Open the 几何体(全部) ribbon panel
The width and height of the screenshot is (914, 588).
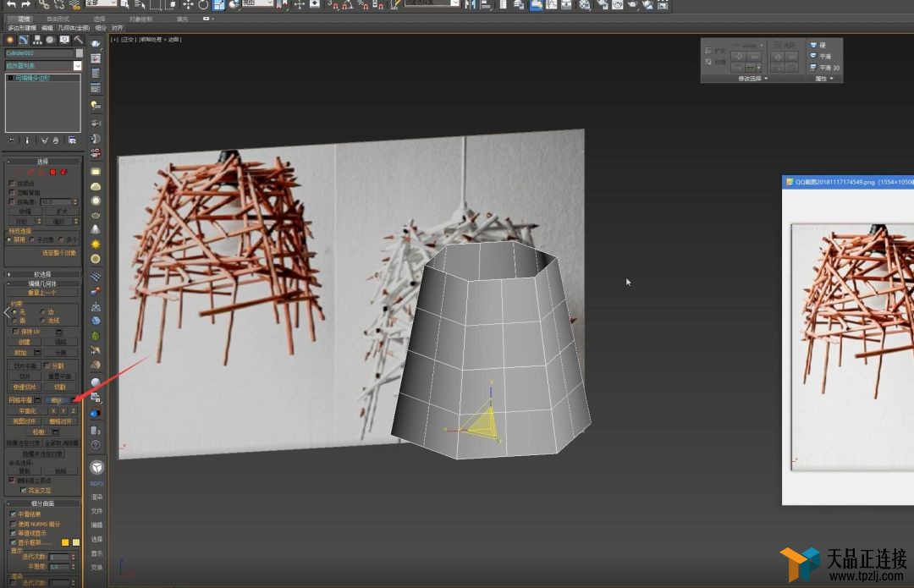pyautogui.click(x=74, y=28)
